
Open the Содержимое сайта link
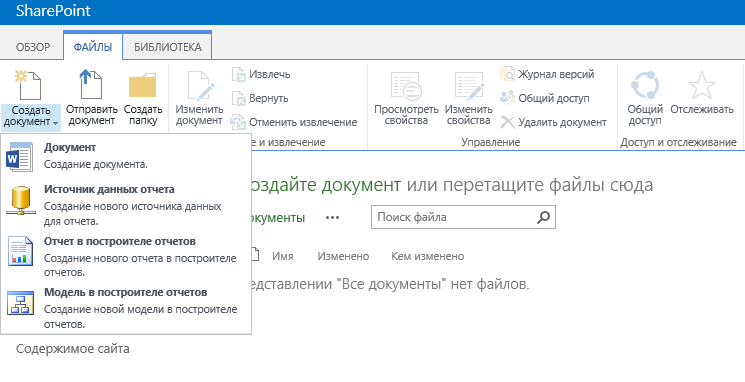click(73, 349)
